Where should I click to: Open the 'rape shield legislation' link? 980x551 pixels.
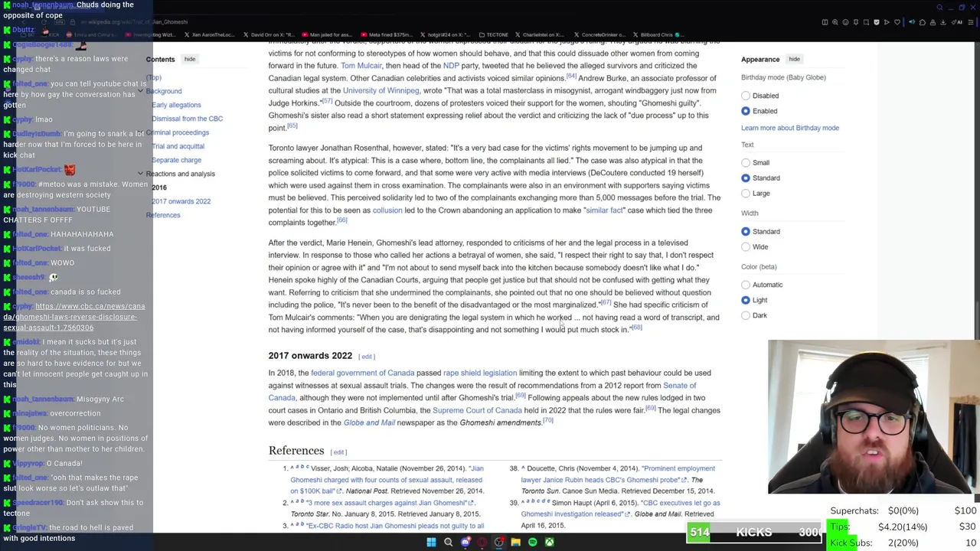[480, 373]
